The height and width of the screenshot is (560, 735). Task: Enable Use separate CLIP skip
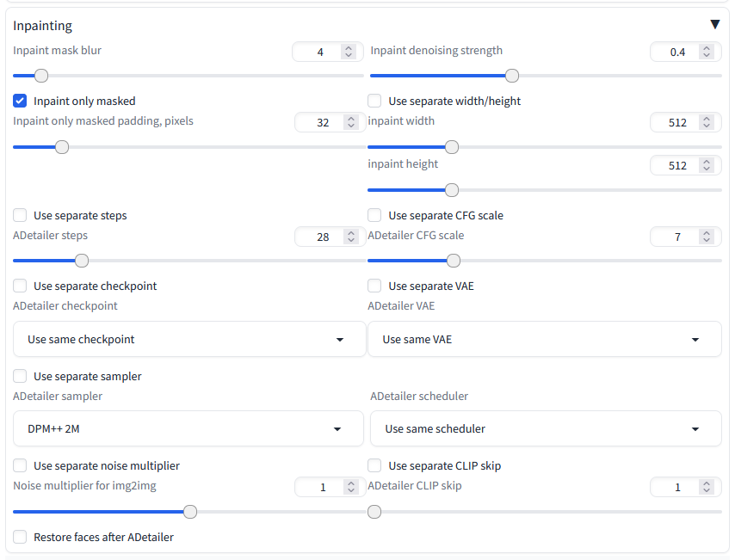click(x=374, y=465)
